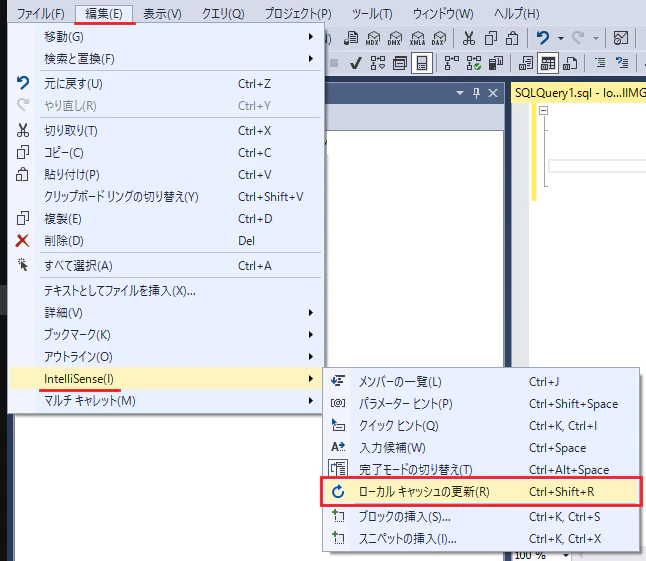Expand the ブックマーク(K) submenu
This screenshot has width=646, height=561.
165,335
